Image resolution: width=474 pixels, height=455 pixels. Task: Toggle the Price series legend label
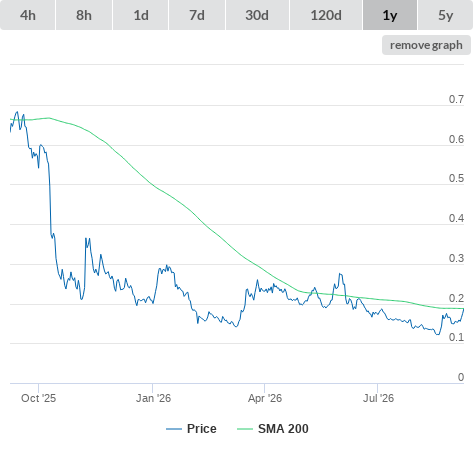pos(202,429)
